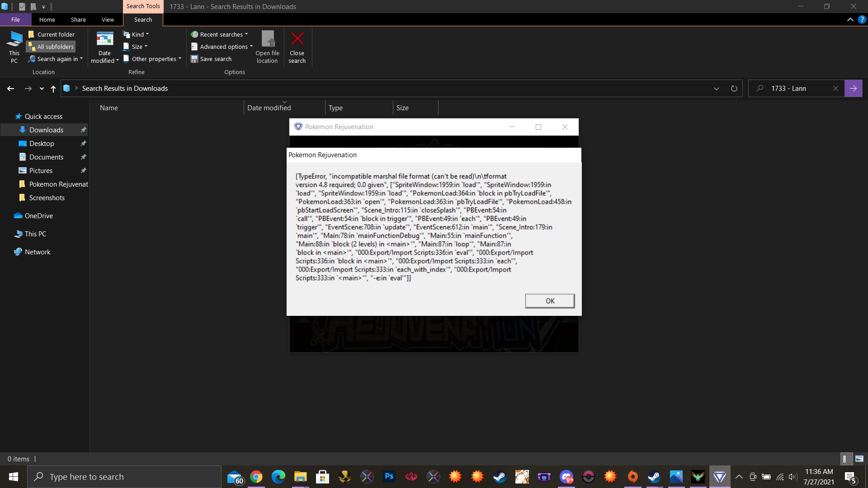Open the View ribbon tab

(x=108, y=19)
